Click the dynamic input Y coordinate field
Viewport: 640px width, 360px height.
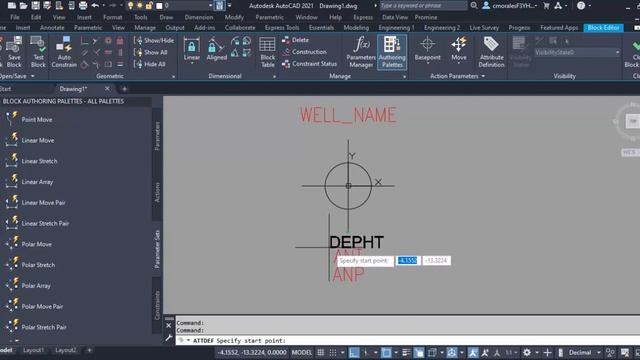pyautogui.click(x=436, y=260)
